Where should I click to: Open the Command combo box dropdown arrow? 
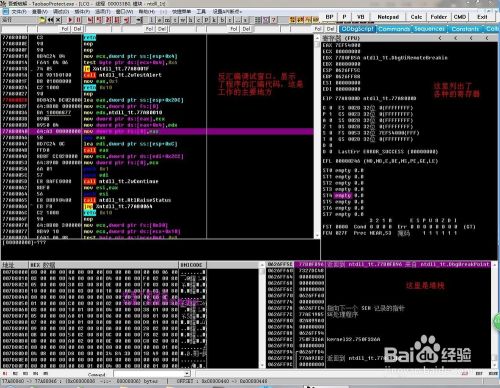click(187, 374)
